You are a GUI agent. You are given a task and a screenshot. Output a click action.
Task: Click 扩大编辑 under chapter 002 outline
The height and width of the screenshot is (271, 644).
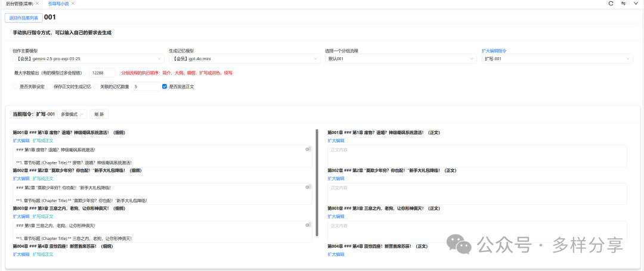click(x=21, y=178)
